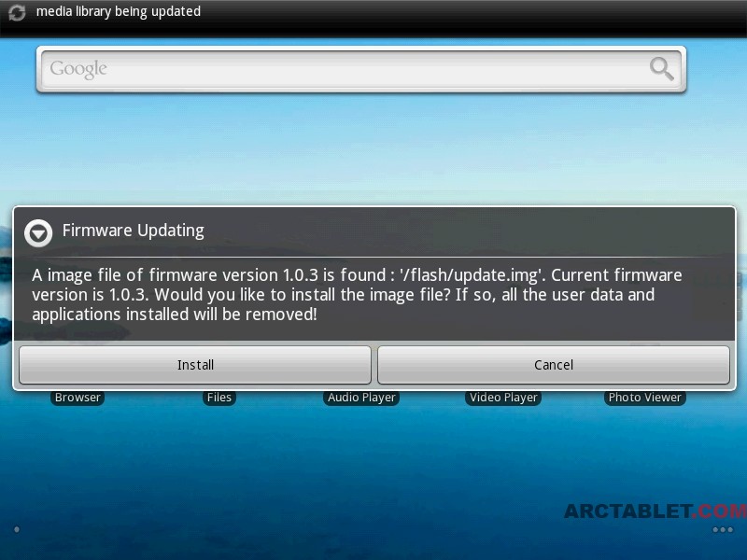This screenshot has width=747, height=560.
Task: Open the Browser app shortcut
Action: [x=78, y=398]
